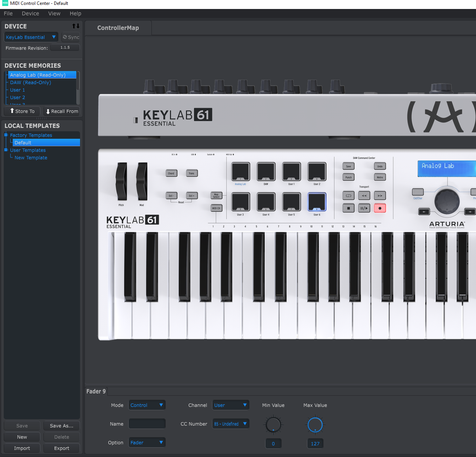This screenshot has height=457, width=476.
Task: Click the red transport record button
Action: (x=380, y=208)
